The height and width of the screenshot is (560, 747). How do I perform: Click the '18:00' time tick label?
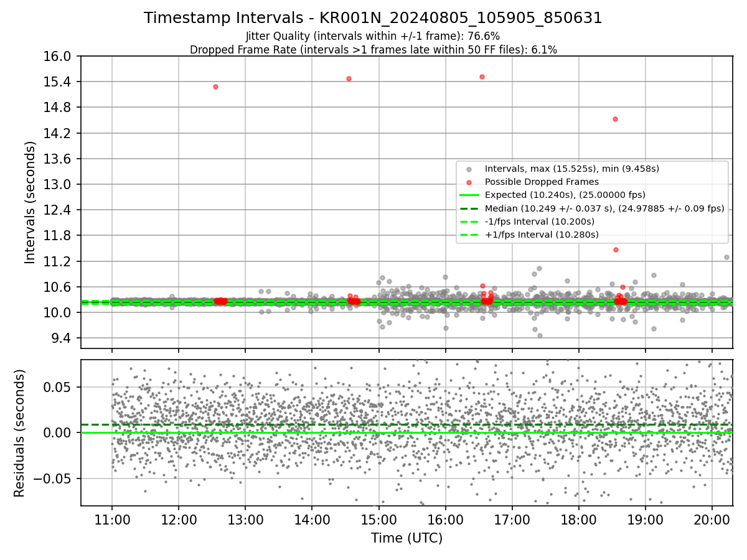tap(579, 520)
